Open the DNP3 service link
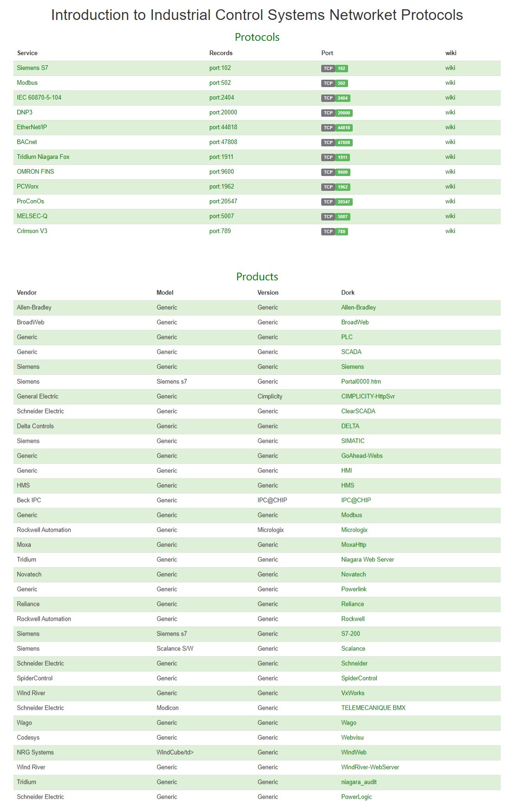 [25, 113]
